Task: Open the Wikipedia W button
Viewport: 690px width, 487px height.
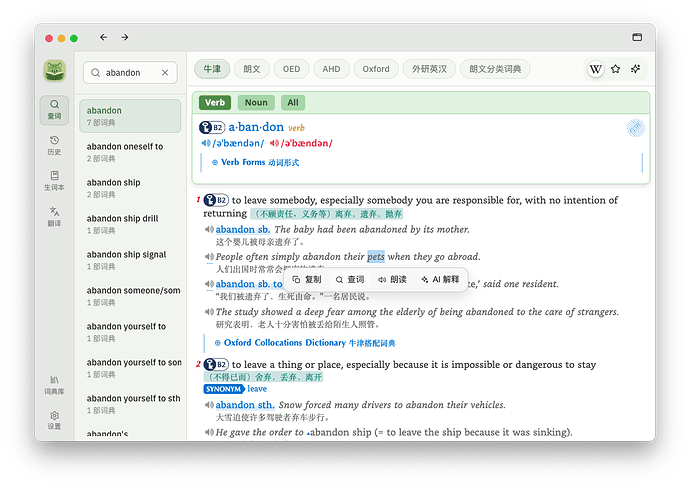Action: click(595, 69)
